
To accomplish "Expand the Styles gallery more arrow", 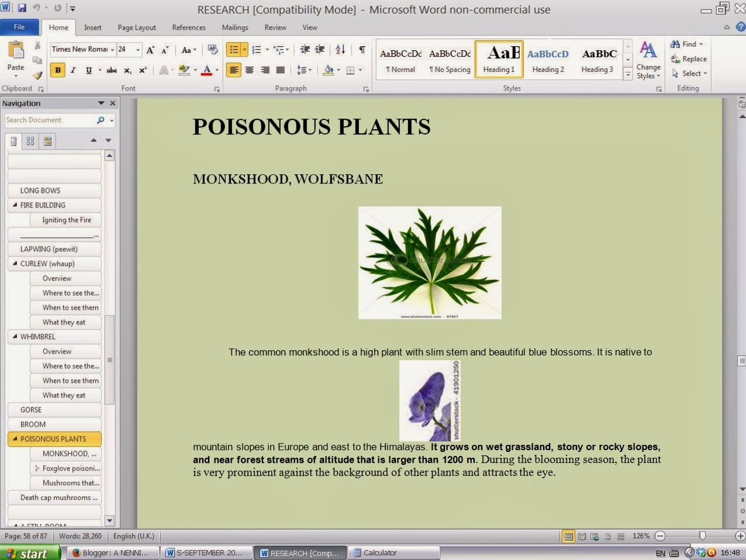I will click(x=627, y=74).
